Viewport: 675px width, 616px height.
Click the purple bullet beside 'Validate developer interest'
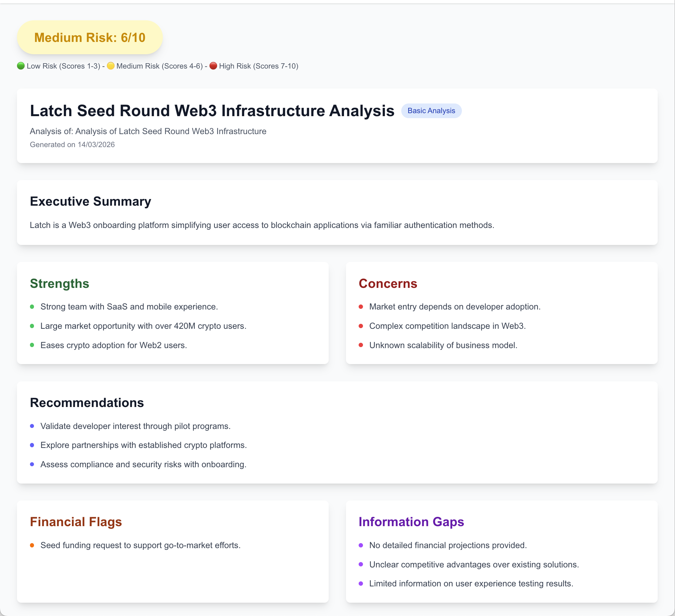(x=33, y=426)
